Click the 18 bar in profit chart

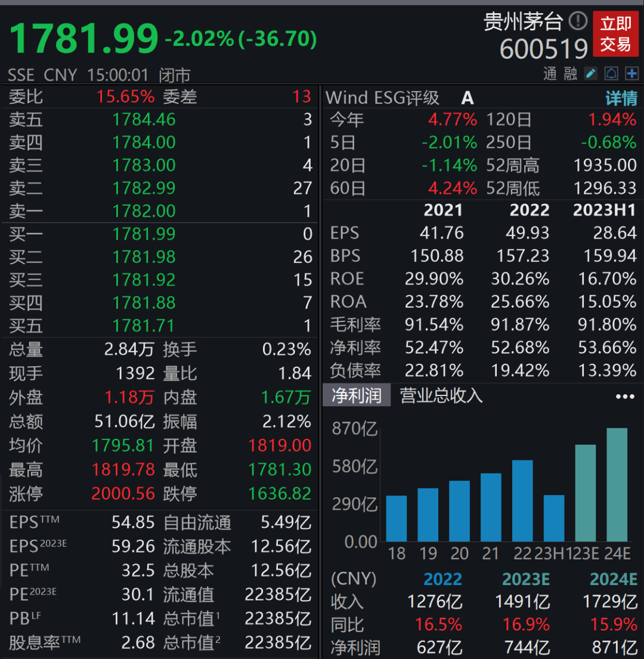click(396, 519)
